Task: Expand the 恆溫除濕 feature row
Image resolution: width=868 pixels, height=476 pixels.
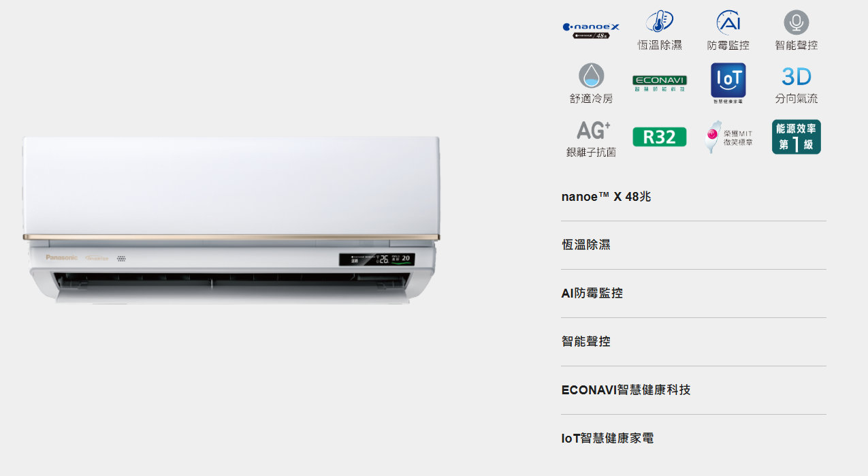Action: pyautogui.click(x=693, y=245)
